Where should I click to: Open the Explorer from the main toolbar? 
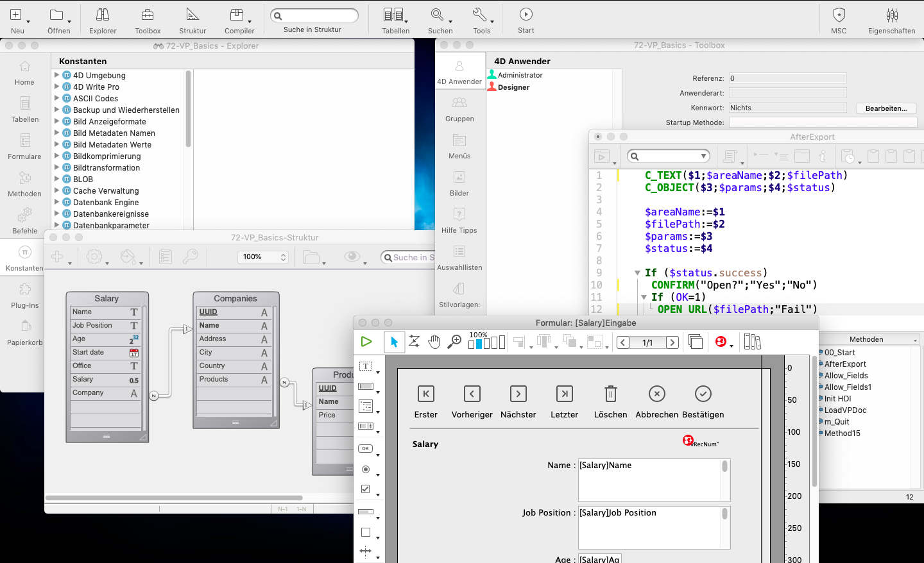[103, 15]
